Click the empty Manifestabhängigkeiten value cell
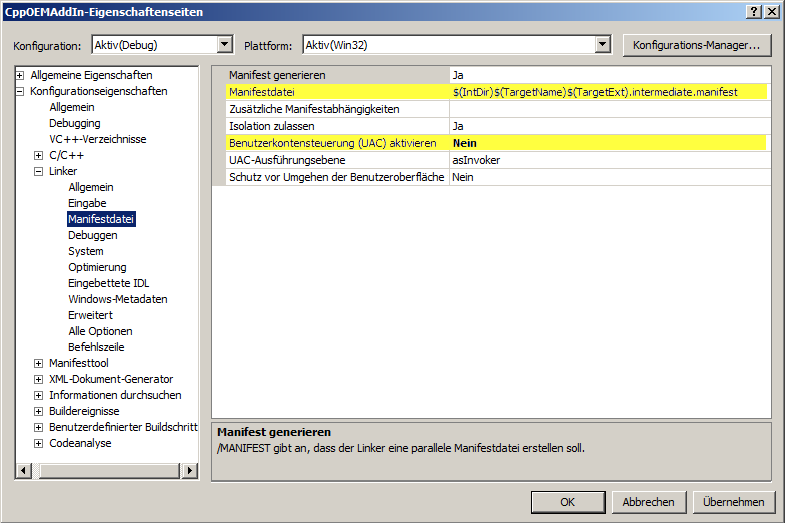Image resolution: width=785 pixels, height=523 pixels. coord(610,109)
